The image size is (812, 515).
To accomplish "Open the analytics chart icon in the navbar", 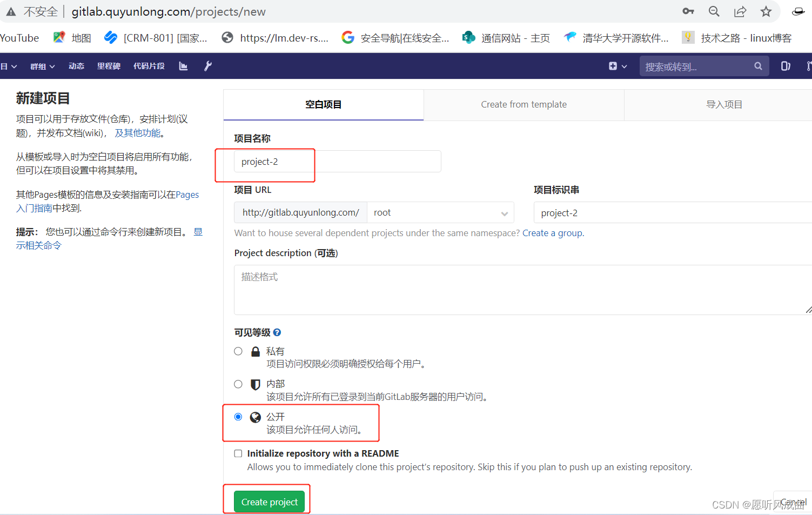I will 183,66.
